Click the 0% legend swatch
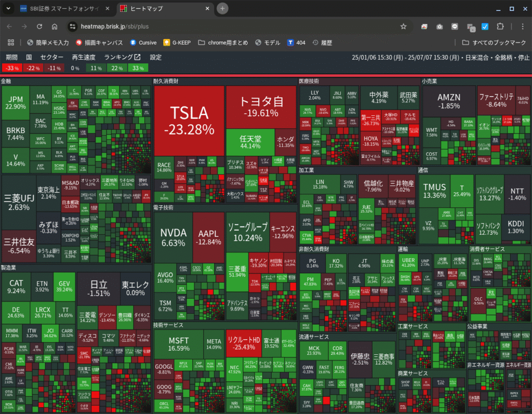 (75, 68)
